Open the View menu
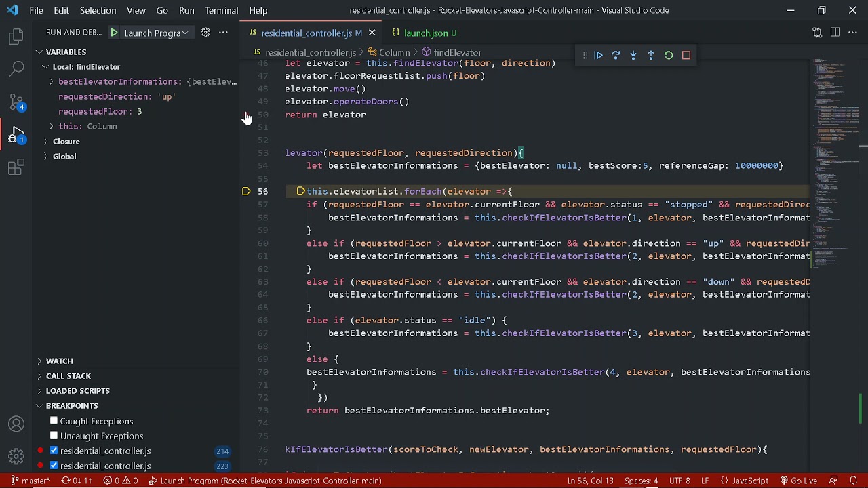Image resolution: width=868 pixels, height=488 pixels. [x=136, y=10]
